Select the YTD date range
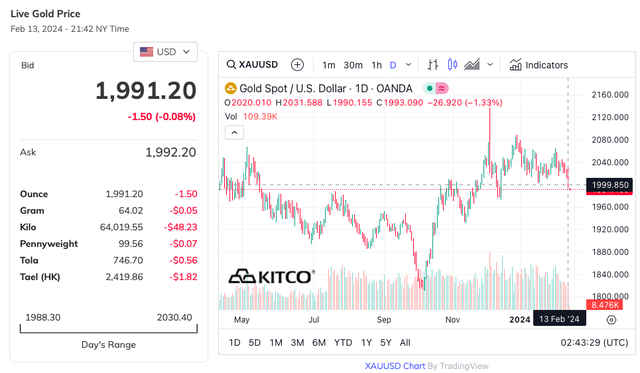640x373 pixels. tap(343, 342)
